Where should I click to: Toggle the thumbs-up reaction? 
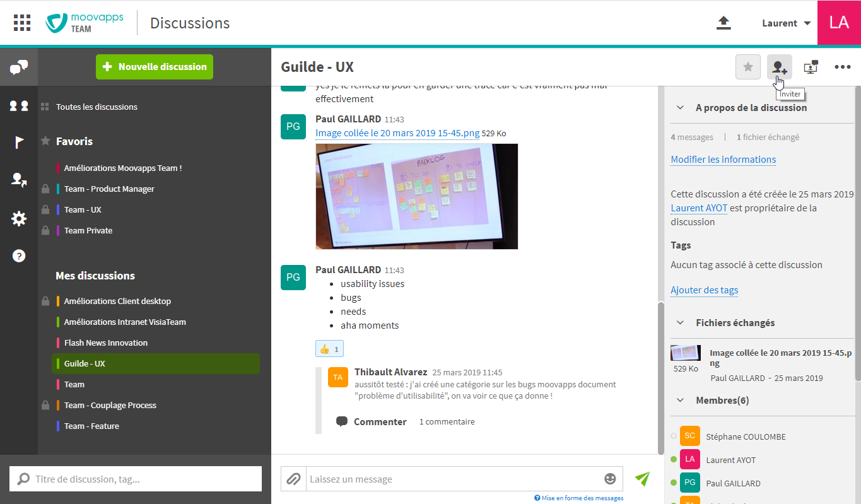(x=329, y=349)
